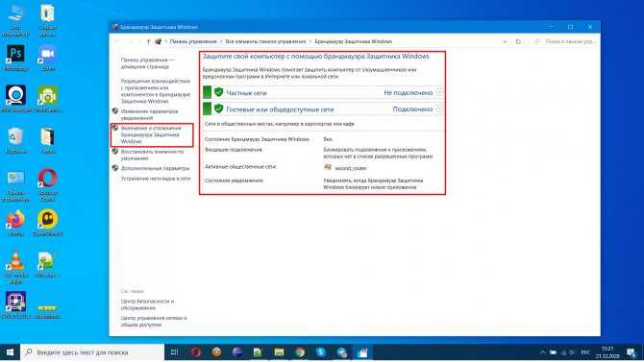This screenshot has width=644, height=362.
Task: Click the green shield next to Частные сети
Action: 219,92
